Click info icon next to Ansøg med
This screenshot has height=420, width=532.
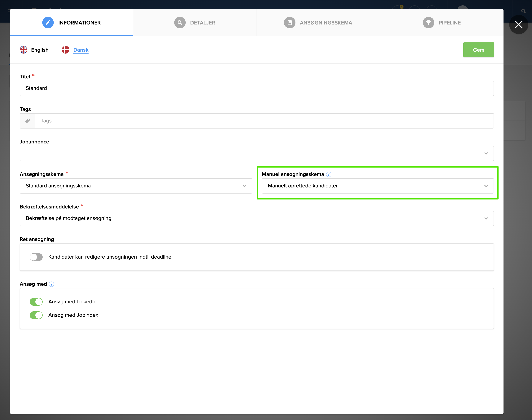click(x=51, y=284)
